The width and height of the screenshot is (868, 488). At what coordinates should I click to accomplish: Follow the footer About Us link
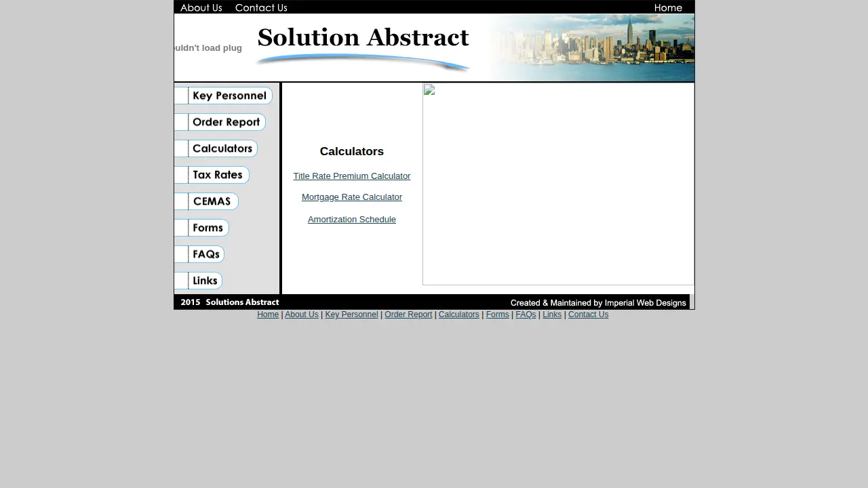tap(302, 314)
